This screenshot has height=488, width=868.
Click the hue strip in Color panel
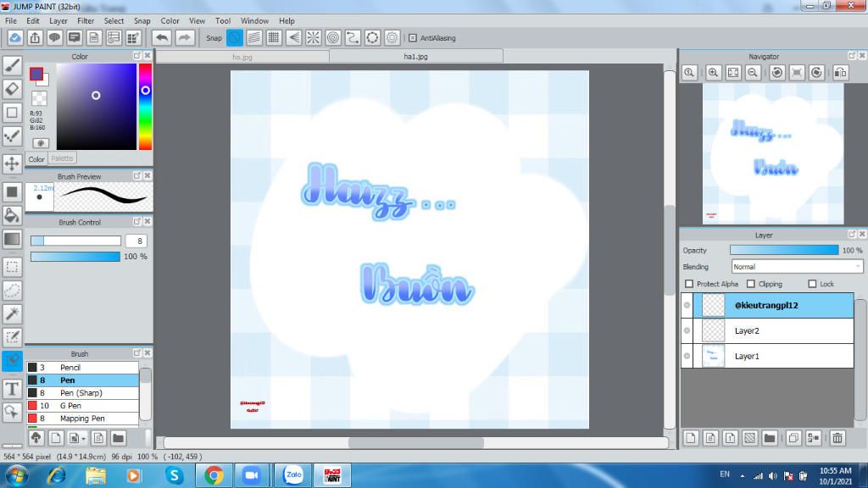(145, 106)
